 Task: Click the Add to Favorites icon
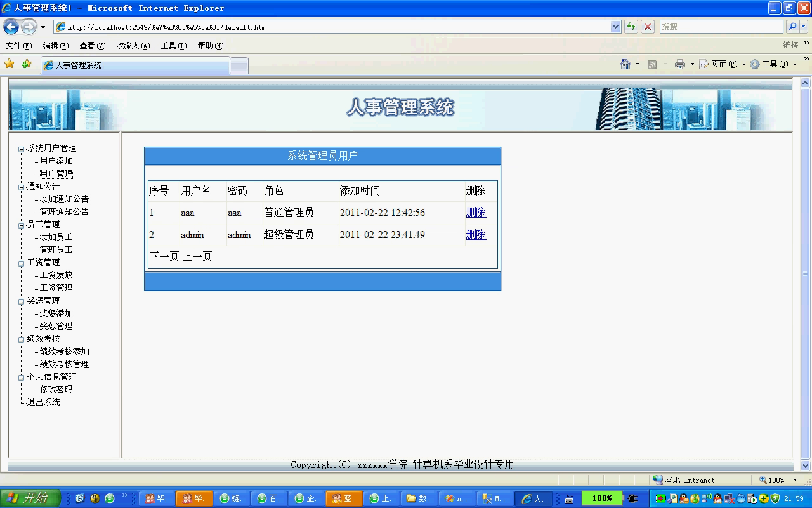26,64
